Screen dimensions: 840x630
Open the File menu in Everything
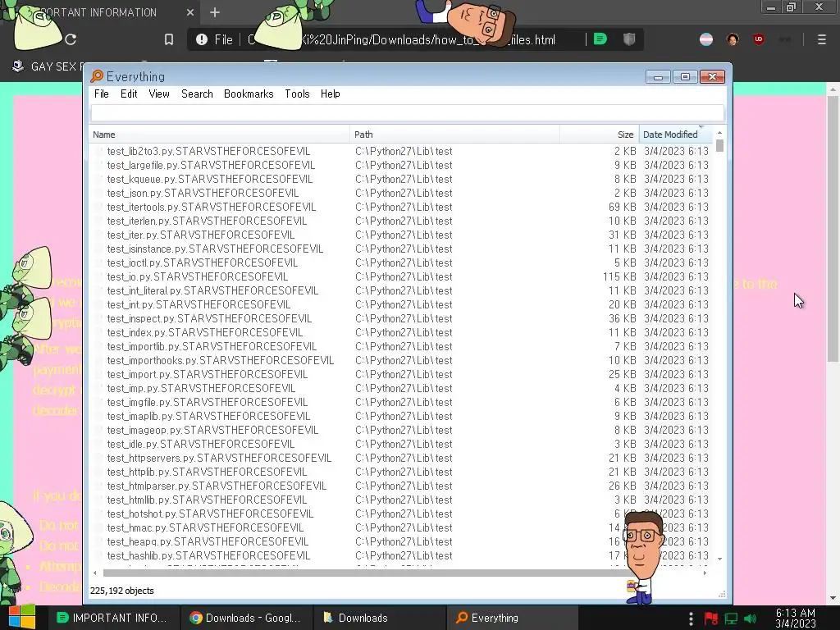tap(101, 94)
